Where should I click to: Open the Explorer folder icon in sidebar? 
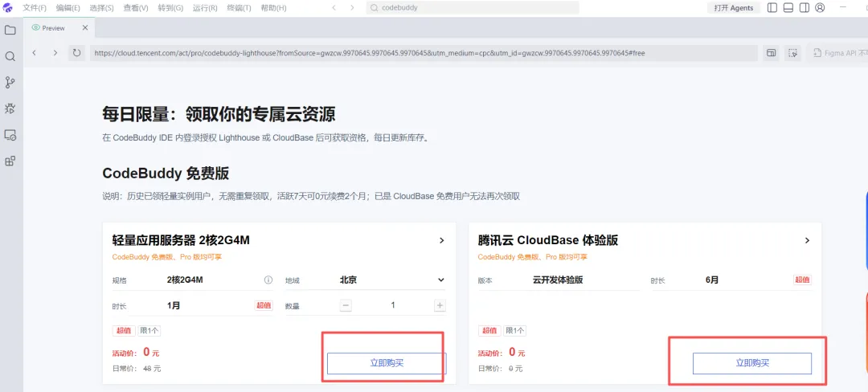point(10,30)
